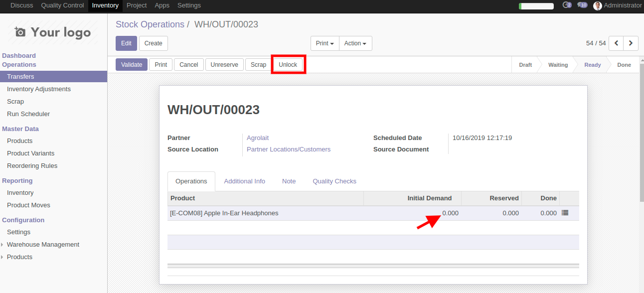Open the Quality Checks tab

click(334, 181)
